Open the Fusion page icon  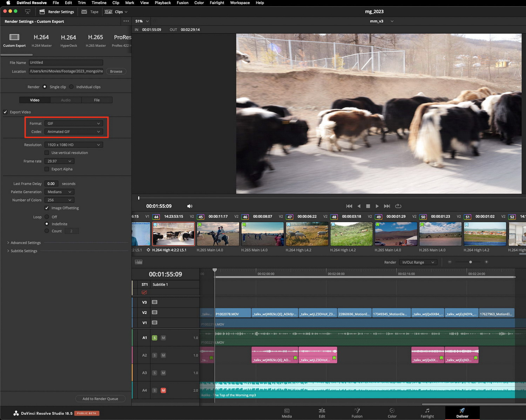click(357, 411)
